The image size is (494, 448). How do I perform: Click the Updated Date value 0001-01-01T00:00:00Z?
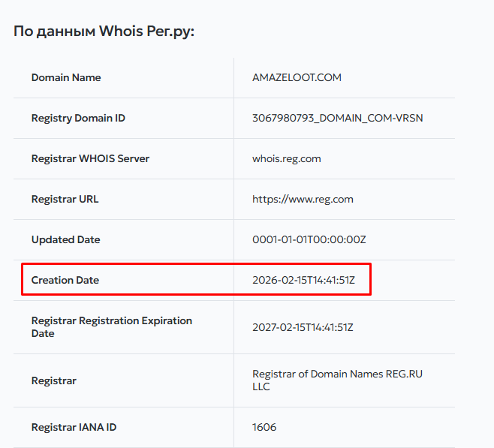[x=309, y=239]
